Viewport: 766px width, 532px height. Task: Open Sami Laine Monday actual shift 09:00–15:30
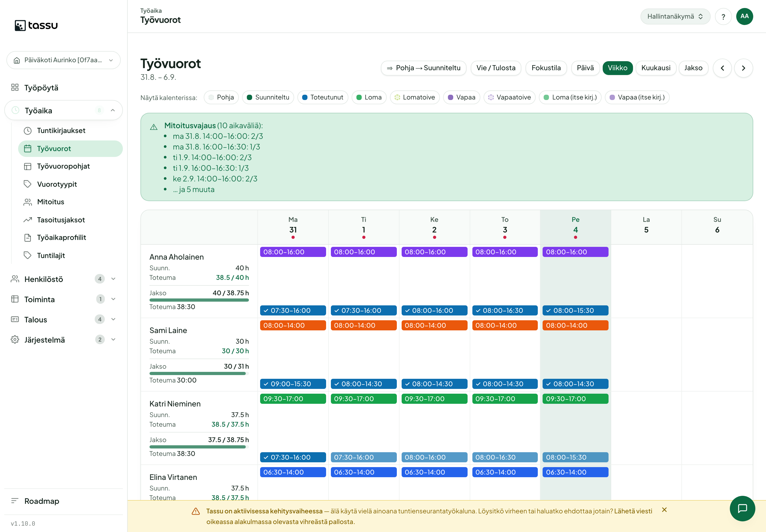tap(293, 384)
